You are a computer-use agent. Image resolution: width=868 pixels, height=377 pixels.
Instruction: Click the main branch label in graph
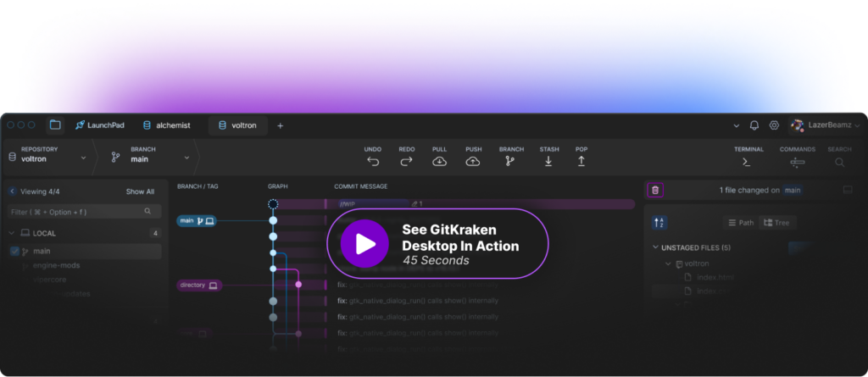[197, 221]
